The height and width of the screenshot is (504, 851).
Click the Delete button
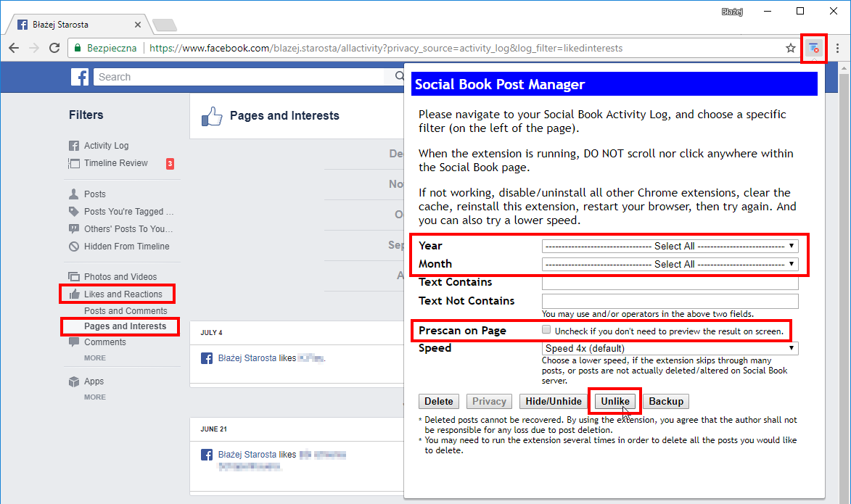438,402
